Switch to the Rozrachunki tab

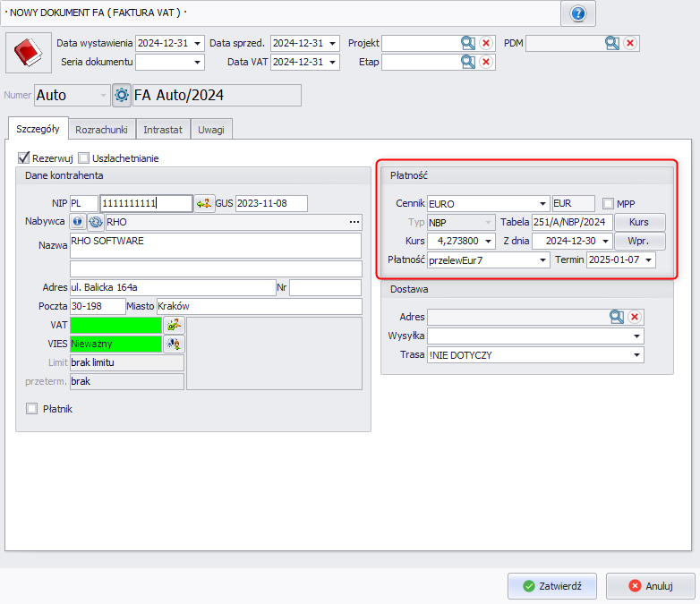102,130
